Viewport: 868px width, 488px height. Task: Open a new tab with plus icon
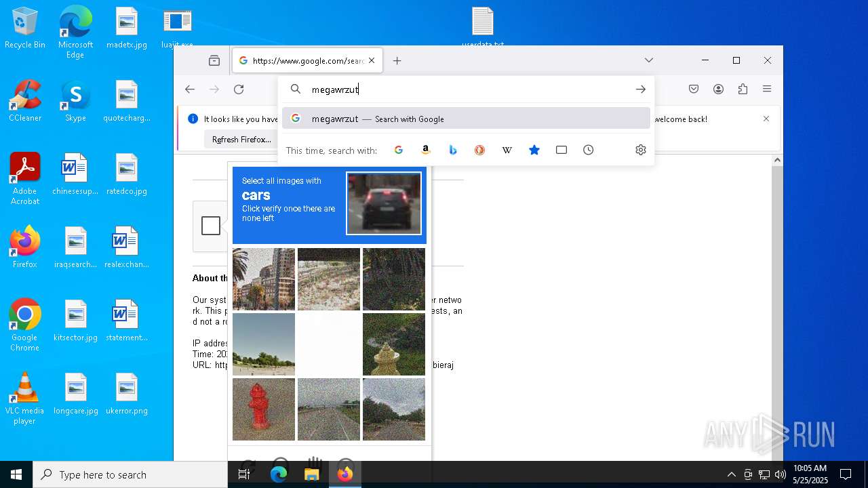point(397,60)
